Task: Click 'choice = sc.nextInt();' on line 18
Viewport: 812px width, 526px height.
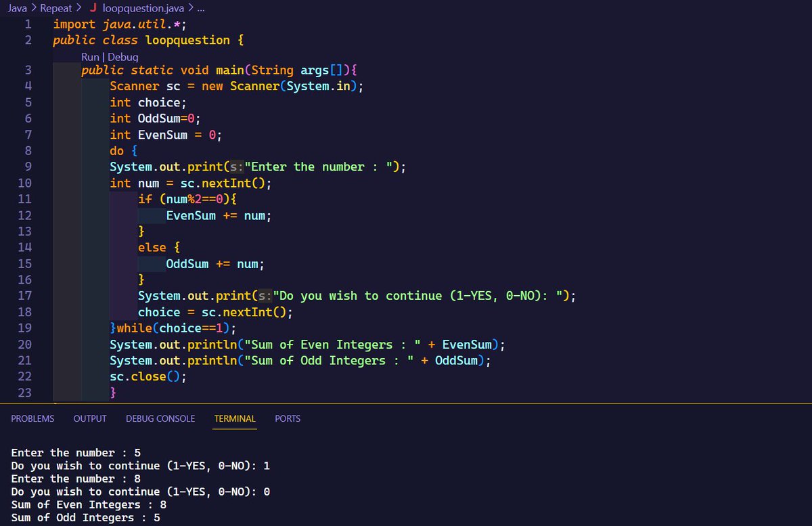Action: 215,312
